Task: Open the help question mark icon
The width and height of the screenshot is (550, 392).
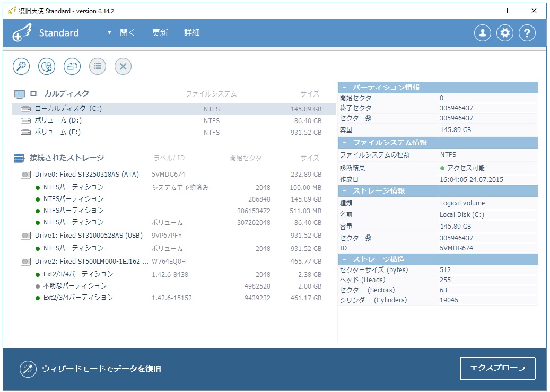Action: tap(527, 33)
